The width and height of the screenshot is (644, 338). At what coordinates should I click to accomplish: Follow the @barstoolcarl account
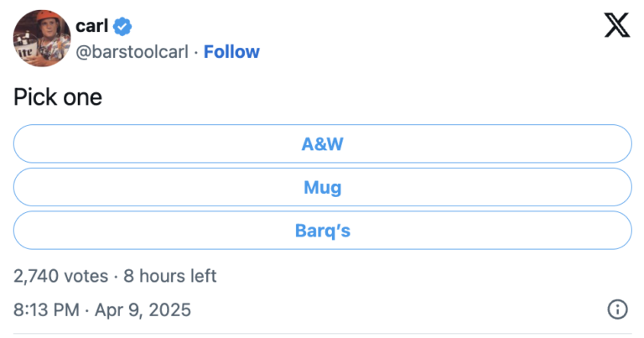(231, 52)
